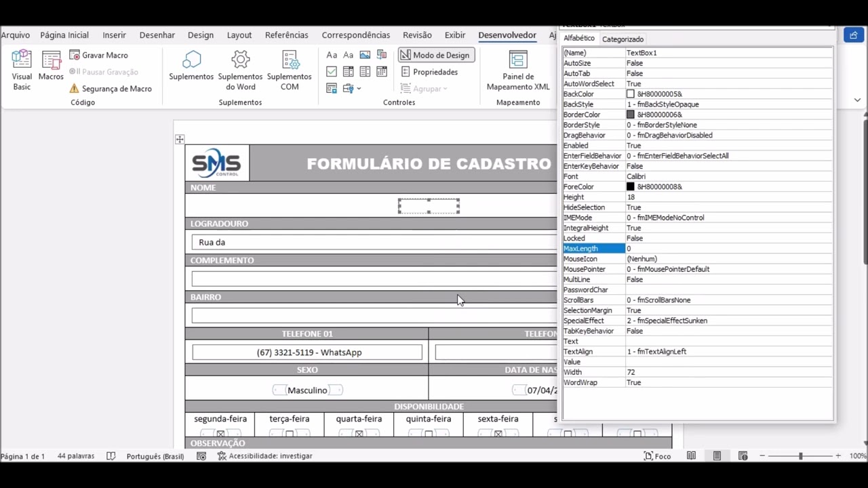The width and height of the screenshot is (868, 488).
Task: Click the Propriedades button
Action: [429, 72]
